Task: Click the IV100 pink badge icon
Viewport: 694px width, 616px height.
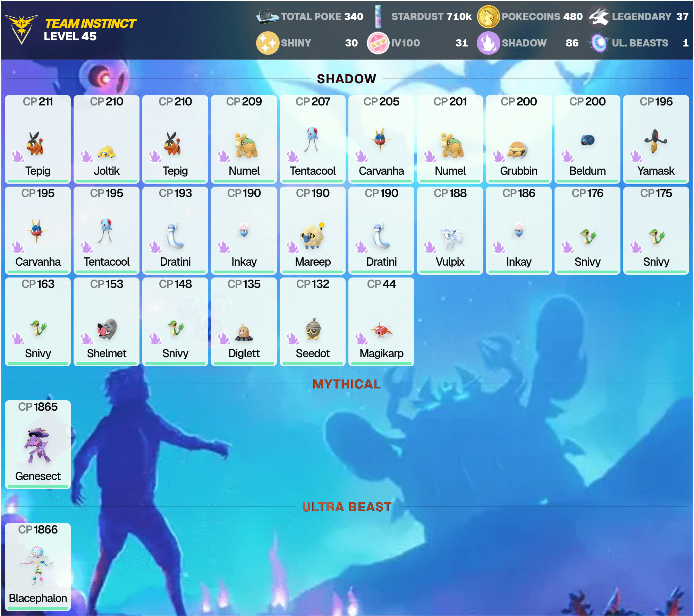Action: pos(378,43)
